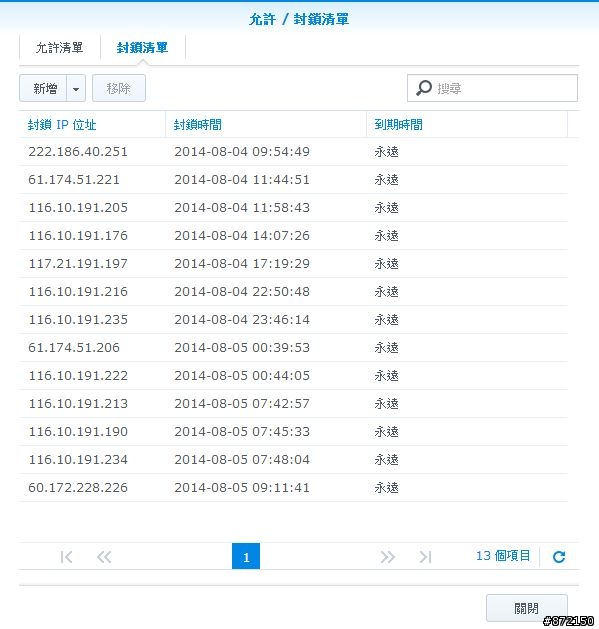
Task: Select page 1 in pagination
Action: 246,556
